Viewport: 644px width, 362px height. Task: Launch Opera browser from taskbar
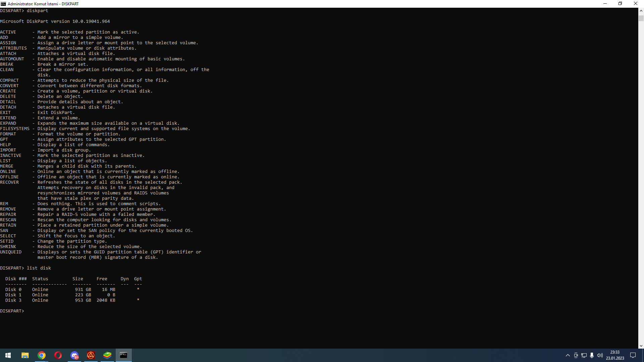[58, 355]
